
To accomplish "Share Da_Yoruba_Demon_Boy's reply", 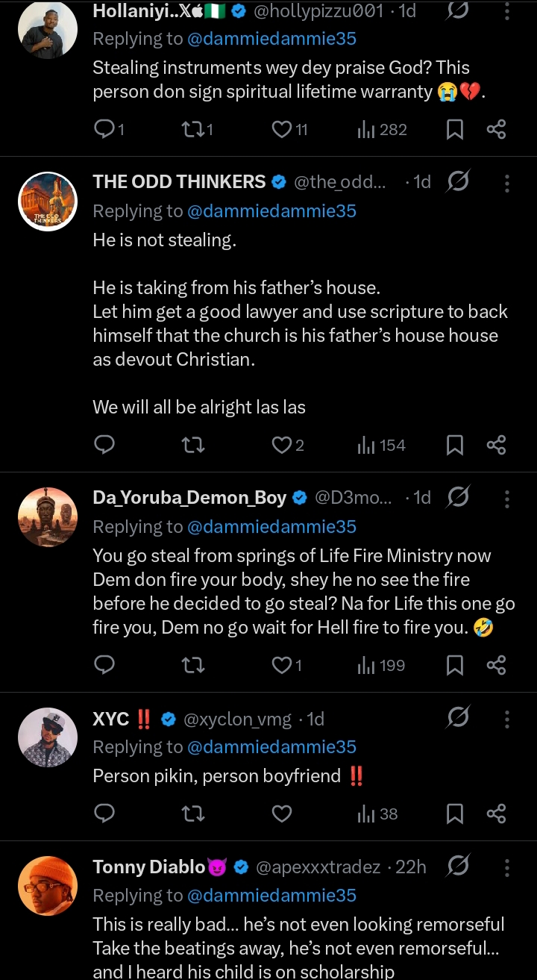I will tap(497, 664).
